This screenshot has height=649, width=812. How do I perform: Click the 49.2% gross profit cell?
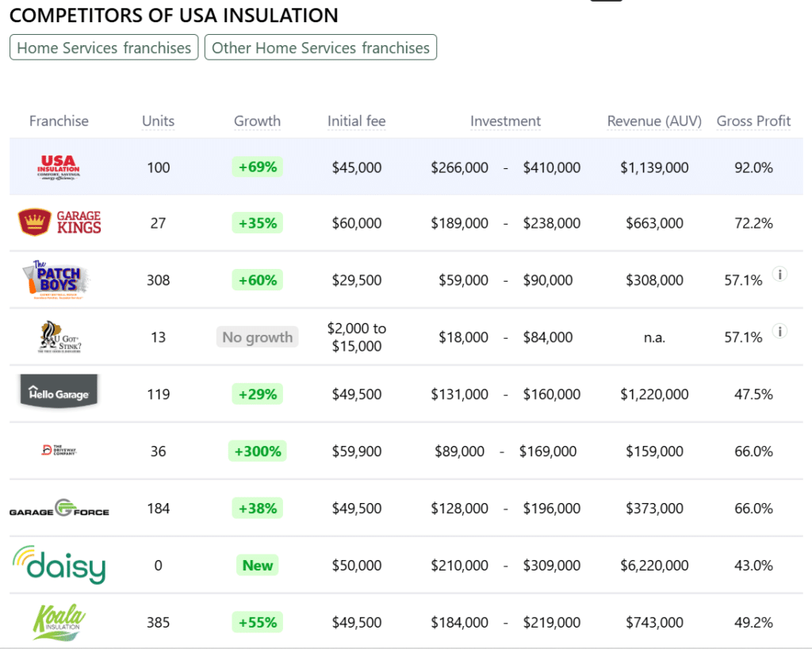753,622
